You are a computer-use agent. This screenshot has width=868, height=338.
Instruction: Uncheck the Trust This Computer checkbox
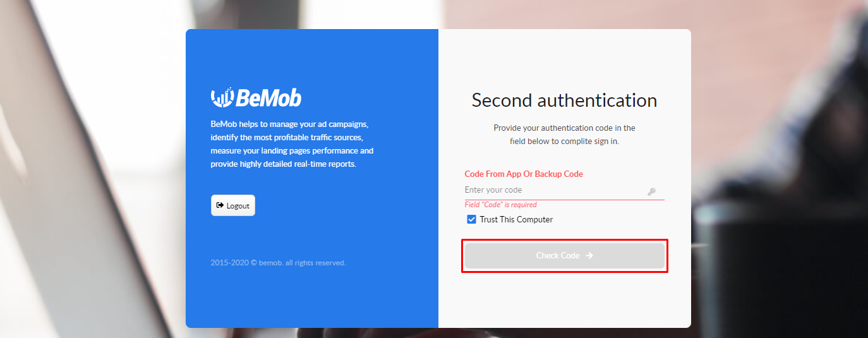(471, 220)
